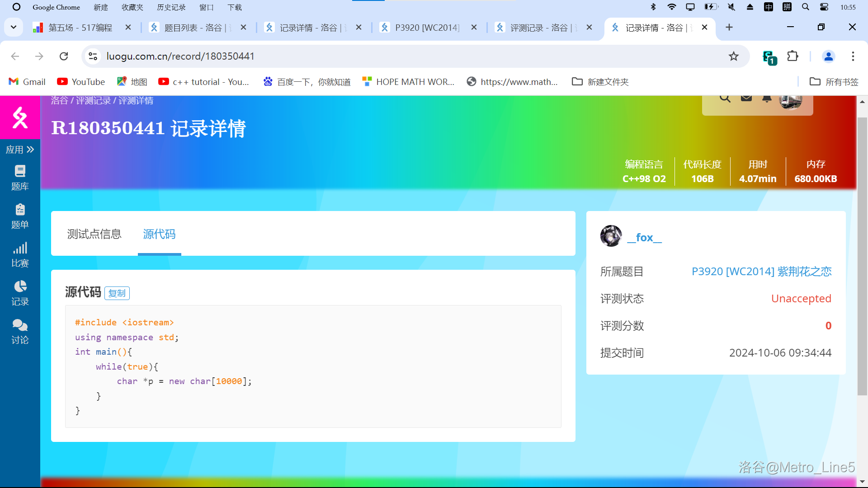Open the 历史记录 menu in menu bar
This screenshot has width=868, height=488.
pyautogui.click(x=171, y=7)
